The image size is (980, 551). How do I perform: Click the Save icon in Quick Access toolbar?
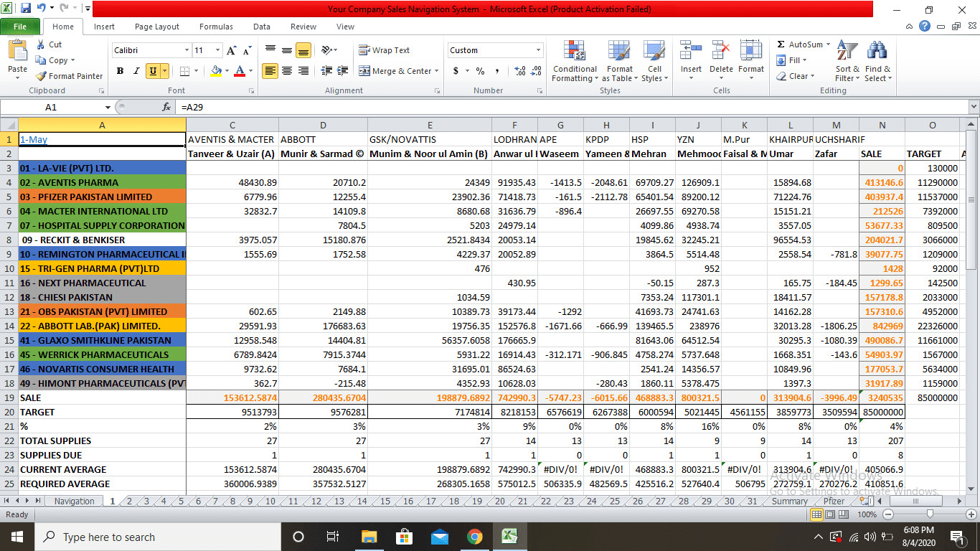[x=26, y=9]
